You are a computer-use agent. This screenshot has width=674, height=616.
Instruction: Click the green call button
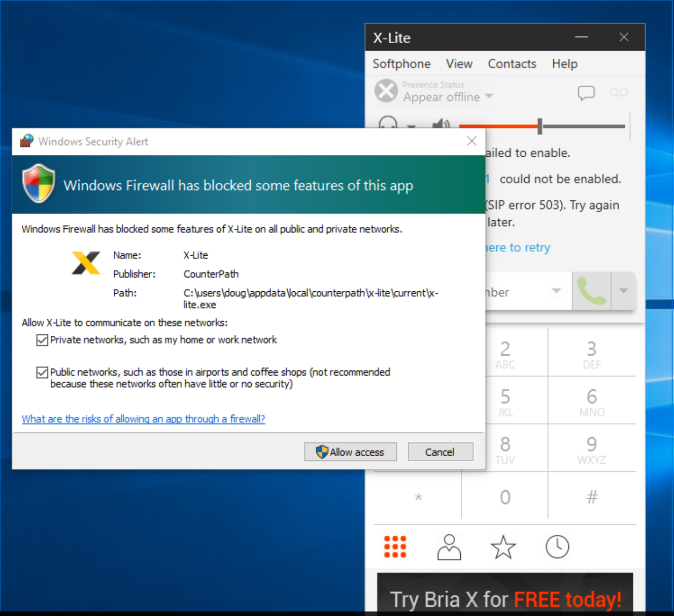(591, 291)
